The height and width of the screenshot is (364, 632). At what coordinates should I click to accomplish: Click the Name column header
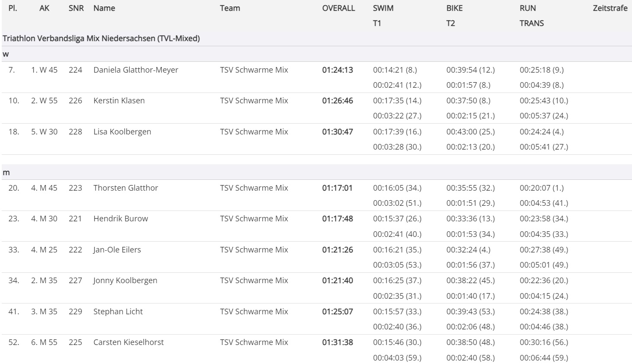(104, 8)
